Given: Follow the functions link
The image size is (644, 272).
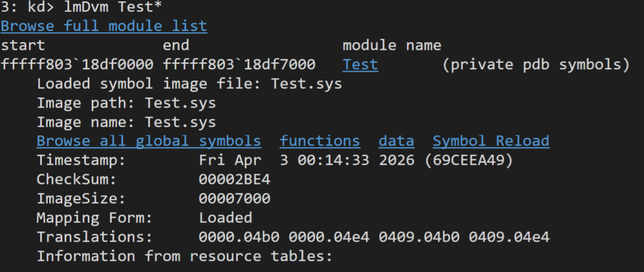Looking at the screenshot, I should pos(320,141).
